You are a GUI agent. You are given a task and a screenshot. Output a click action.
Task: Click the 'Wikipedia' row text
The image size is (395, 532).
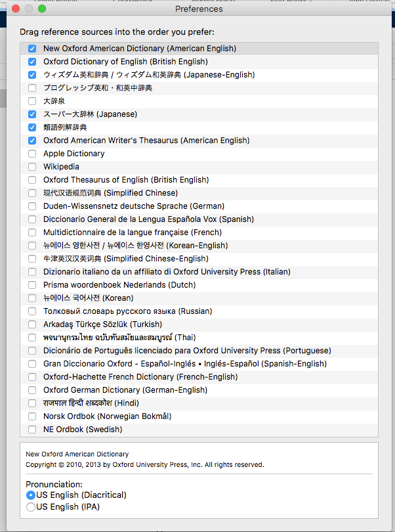pyautogui.click(x=62, y=167)
